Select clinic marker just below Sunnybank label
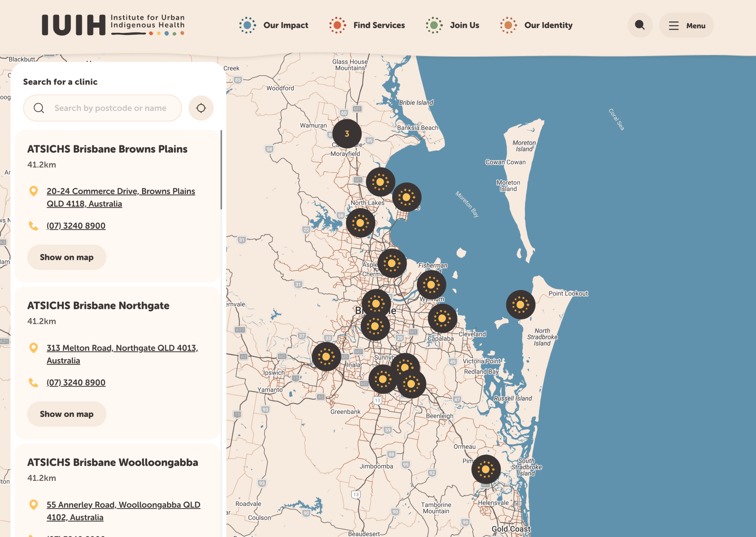The image size is (756, 537). click(x=405, y=367)
